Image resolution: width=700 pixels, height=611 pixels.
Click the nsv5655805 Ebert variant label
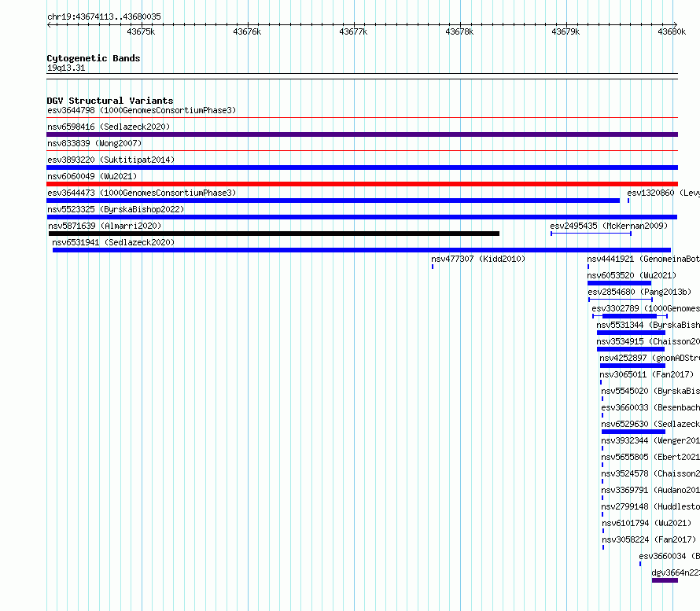click(650, 457)
